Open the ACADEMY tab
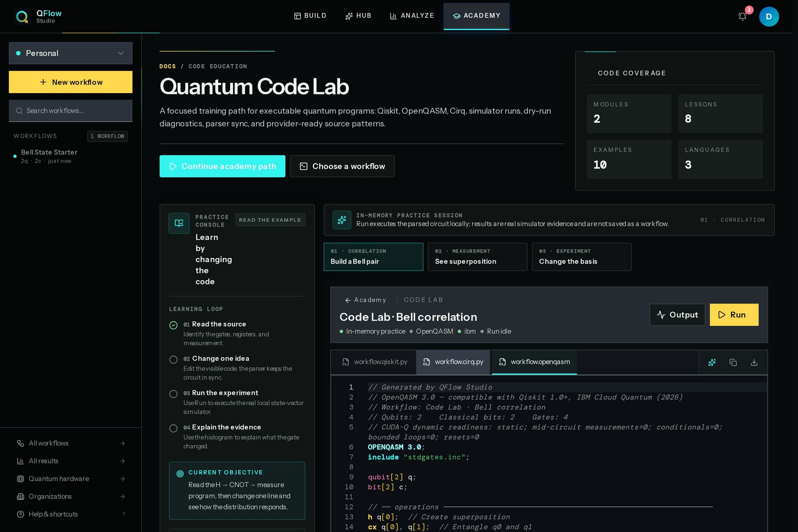The image size is (798, 532). [x=476, y=16]
